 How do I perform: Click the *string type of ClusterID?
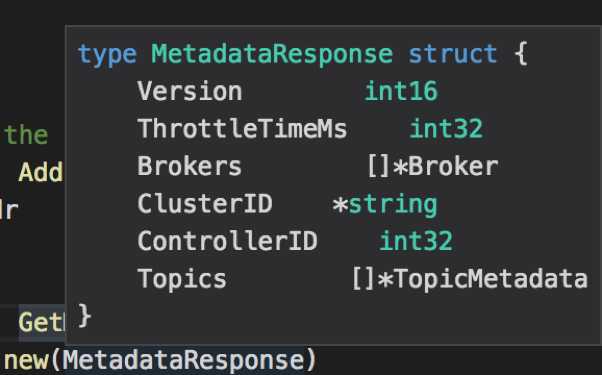[x=385, y=205]
